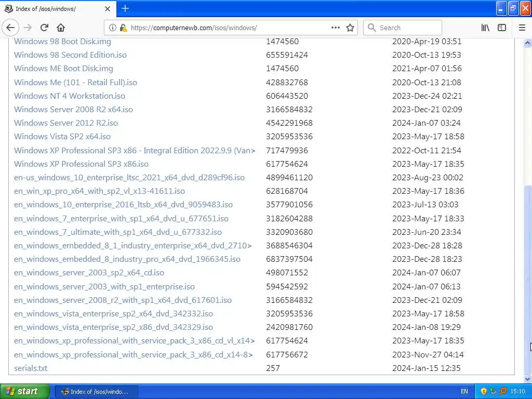Click the lock warning security icon
This screenshot has height=399, width=532.
pos(123,28)
